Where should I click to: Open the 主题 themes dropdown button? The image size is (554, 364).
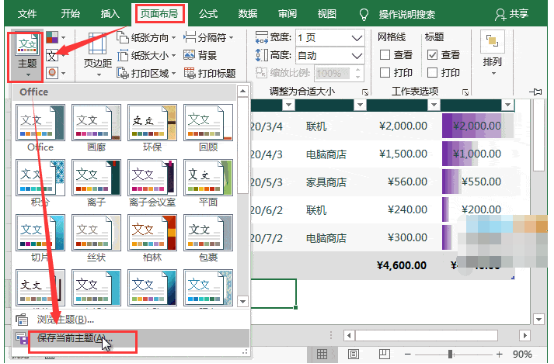pos(27,56)
